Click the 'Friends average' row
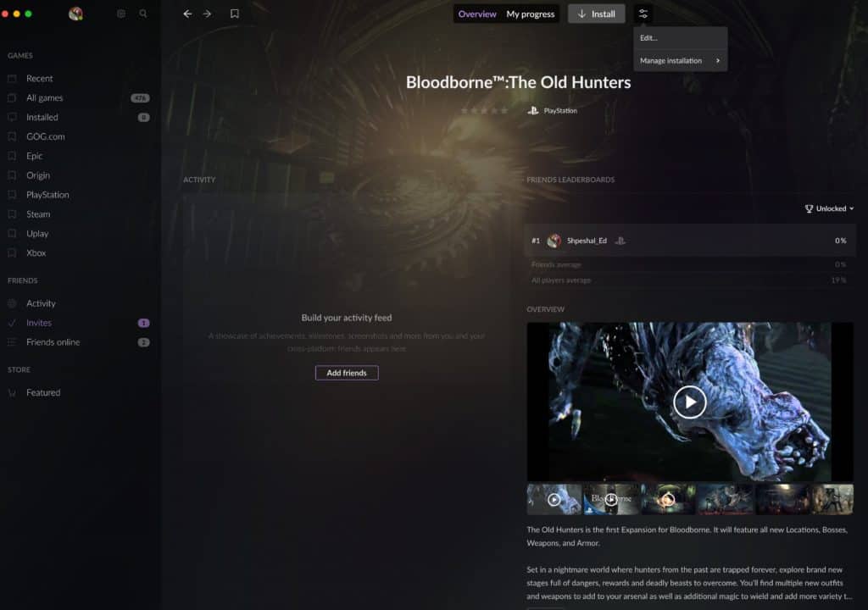 coord(689,264)
